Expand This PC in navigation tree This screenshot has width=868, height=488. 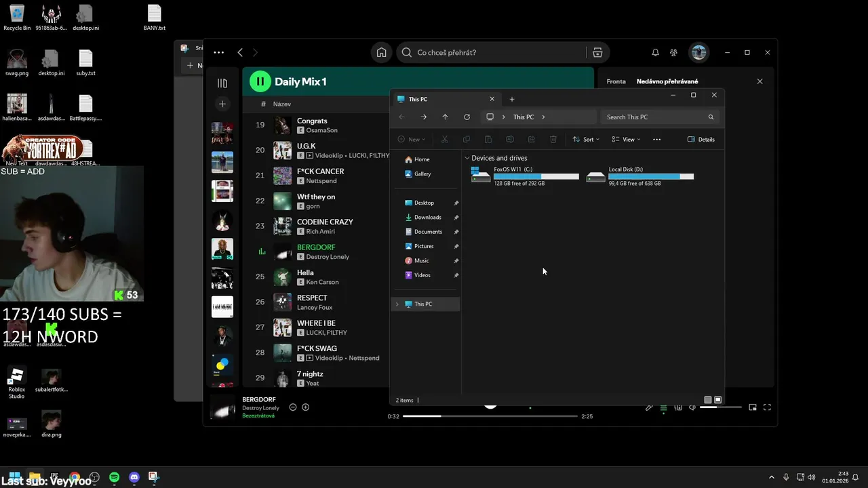(397, 304)
